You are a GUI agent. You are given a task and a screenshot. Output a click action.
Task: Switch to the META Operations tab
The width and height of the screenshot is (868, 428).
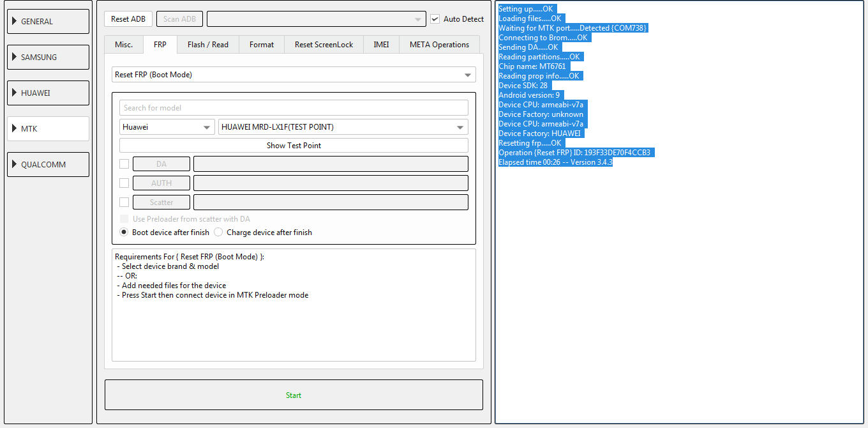[440, 45]
